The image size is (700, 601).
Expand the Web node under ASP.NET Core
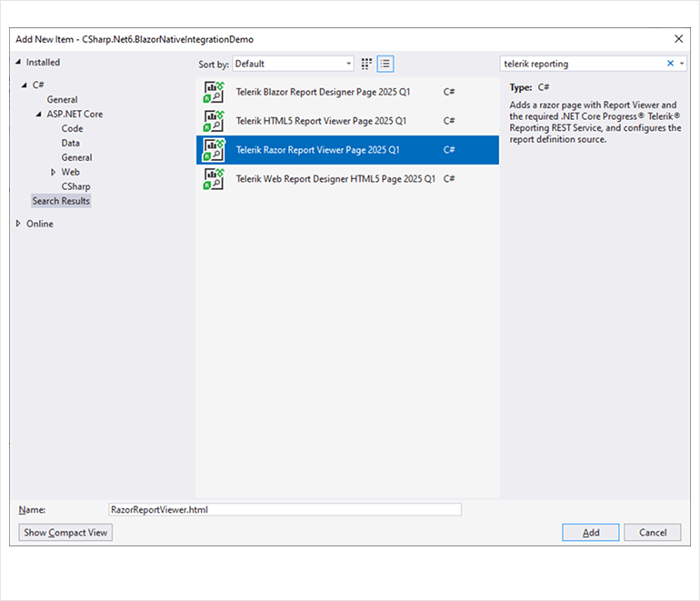point(53,172)
